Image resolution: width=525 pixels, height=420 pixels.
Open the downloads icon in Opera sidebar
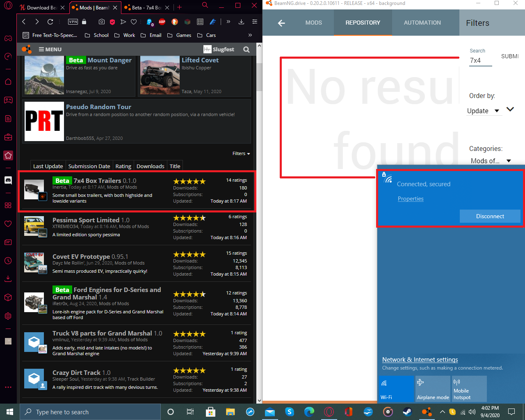point(8,279)
